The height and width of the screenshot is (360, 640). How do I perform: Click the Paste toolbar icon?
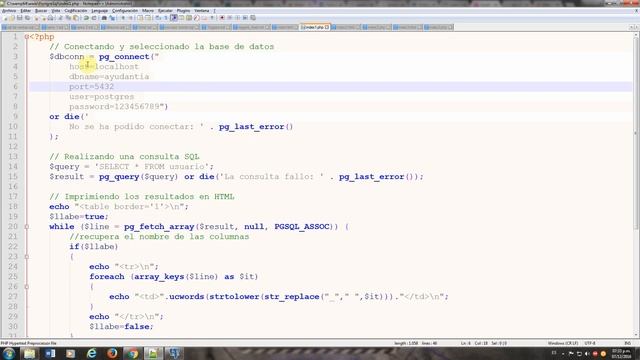point(76,18)
